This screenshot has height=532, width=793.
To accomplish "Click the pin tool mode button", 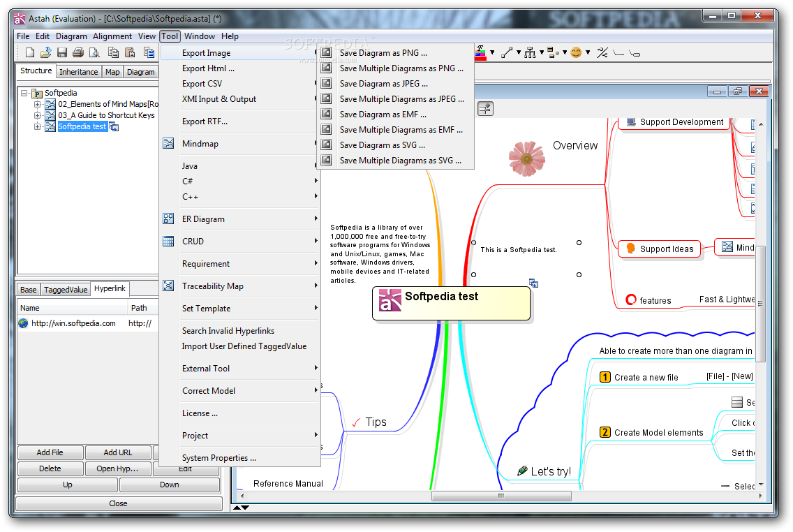I will coord(486,109).
